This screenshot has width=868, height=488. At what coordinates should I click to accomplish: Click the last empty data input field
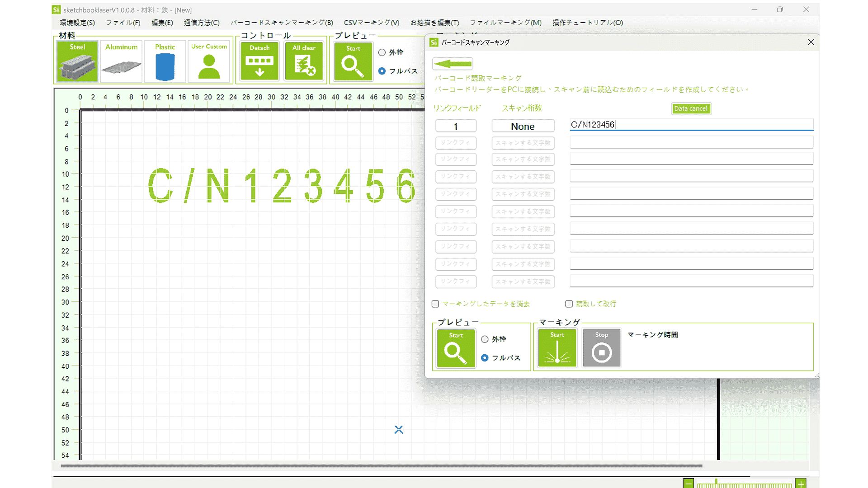coord(691,281)
